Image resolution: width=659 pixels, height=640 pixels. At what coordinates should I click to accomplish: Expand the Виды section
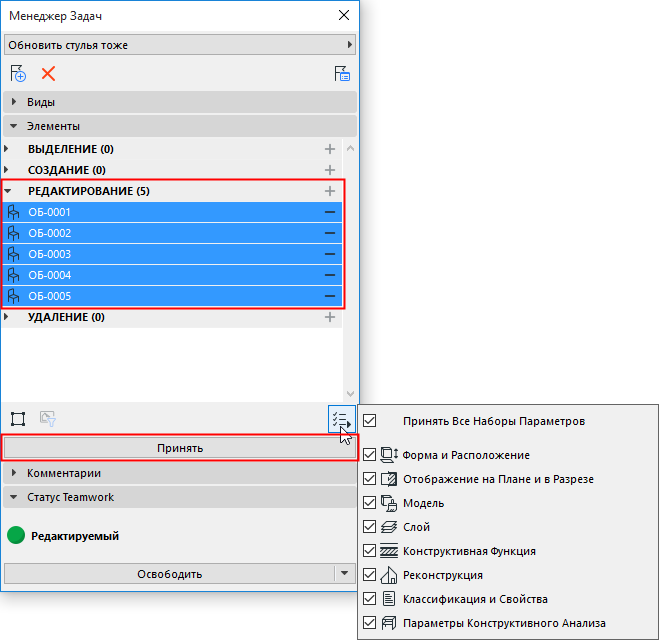pyautogui.click(x=180, y=102)
